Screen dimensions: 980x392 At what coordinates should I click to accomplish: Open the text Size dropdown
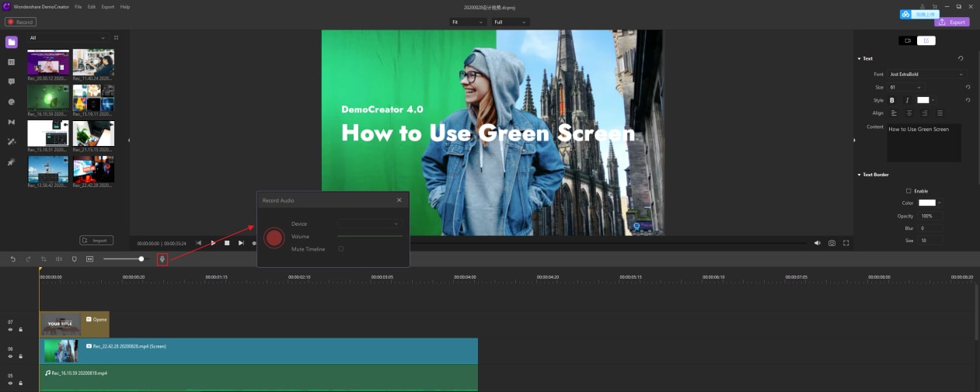pos(905,87)
